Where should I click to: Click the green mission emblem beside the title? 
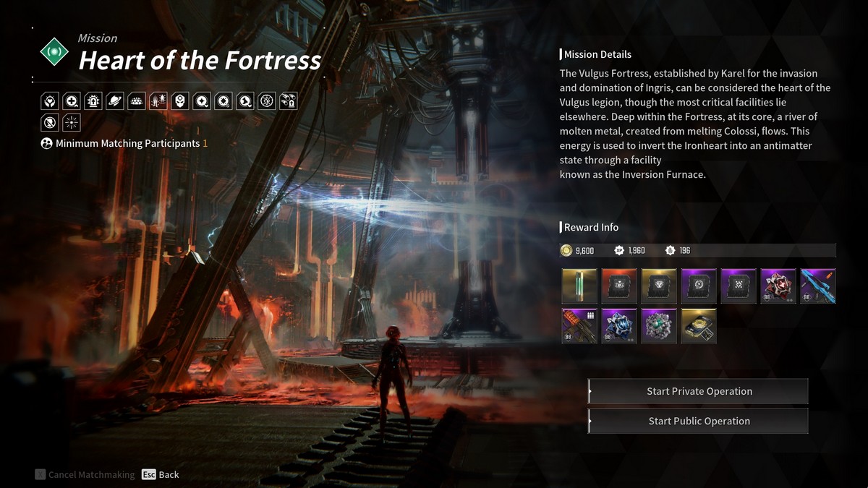coord(54,53)
